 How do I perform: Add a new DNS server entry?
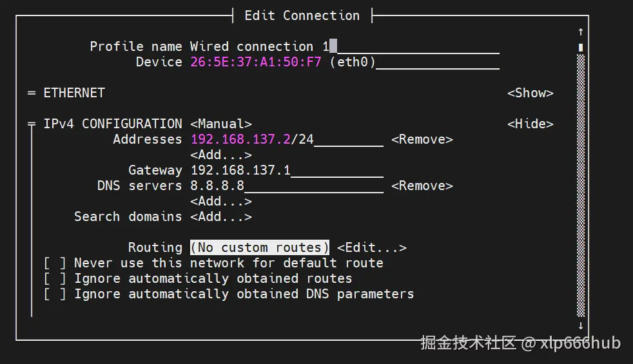point(220,201)
